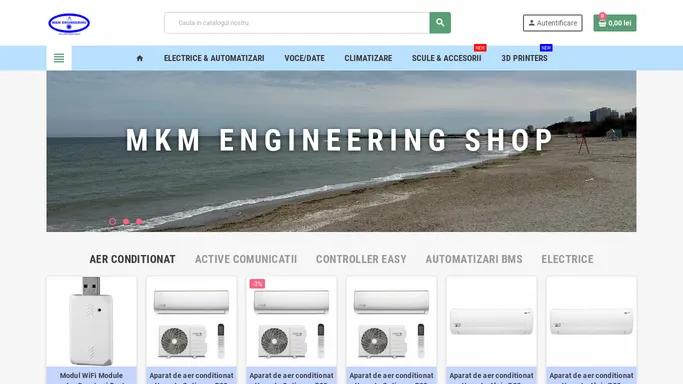Open the shopping cart showing 0,00 lei
Image resolution: width=683 pixels, height=384 pixels.
615,23
